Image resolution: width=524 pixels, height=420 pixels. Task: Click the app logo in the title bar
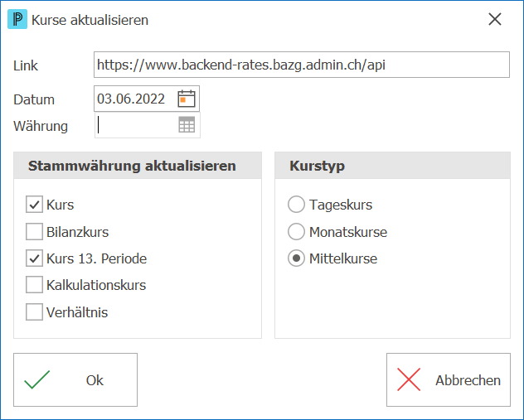click(17, 19)
